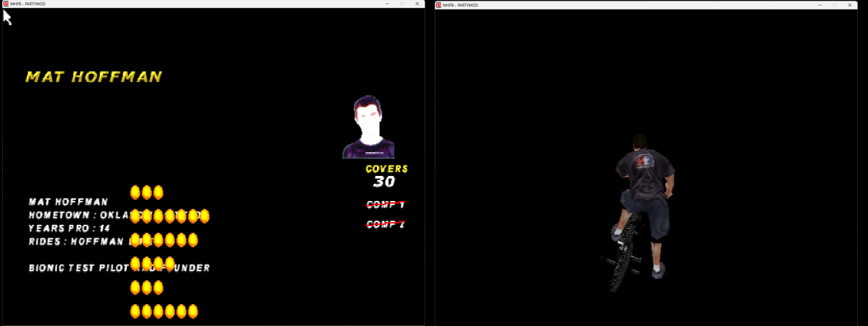Click the stat row with seven orange dots
This screenshot has height=326, width=868.
[x=170, y=216]
